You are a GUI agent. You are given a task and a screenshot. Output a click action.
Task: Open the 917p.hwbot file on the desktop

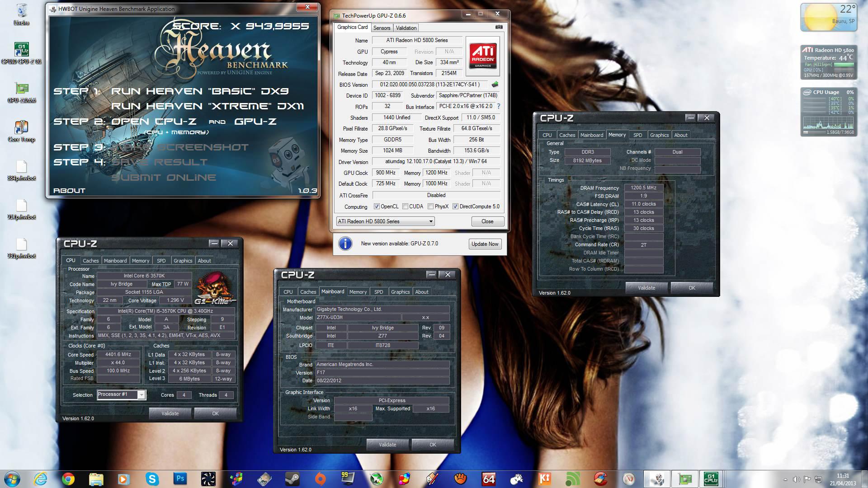click(21, 209)
